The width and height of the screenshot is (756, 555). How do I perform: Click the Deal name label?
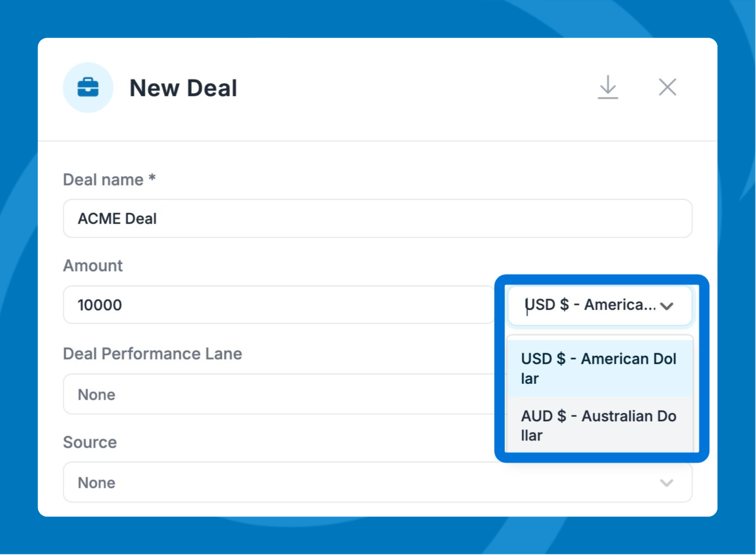103,180
